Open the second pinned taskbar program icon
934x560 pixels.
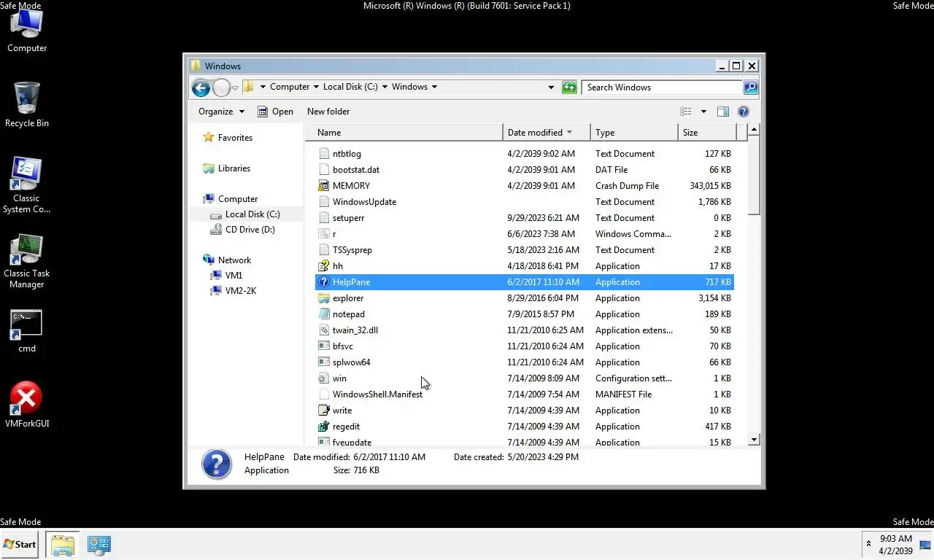coord(99,545)
